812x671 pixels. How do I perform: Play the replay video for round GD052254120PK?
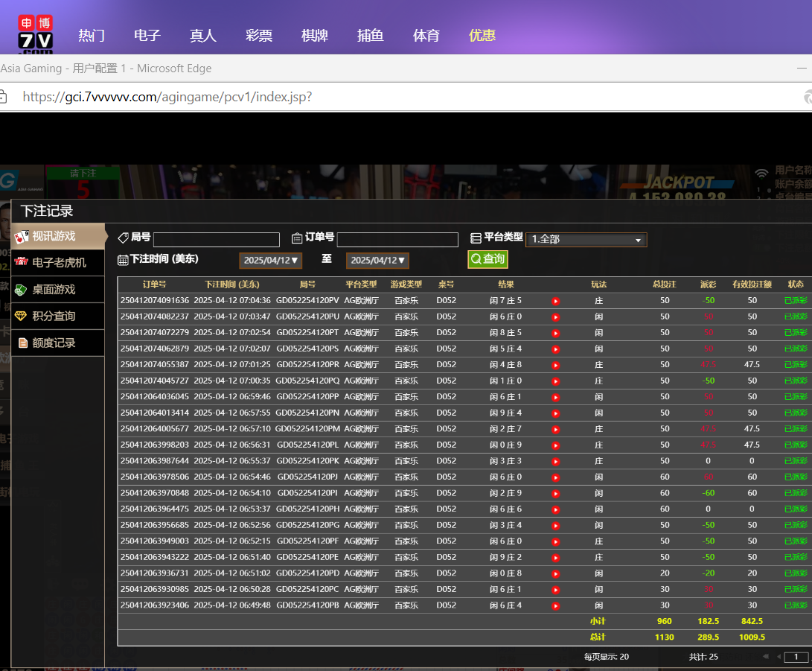tap(555, 461)
